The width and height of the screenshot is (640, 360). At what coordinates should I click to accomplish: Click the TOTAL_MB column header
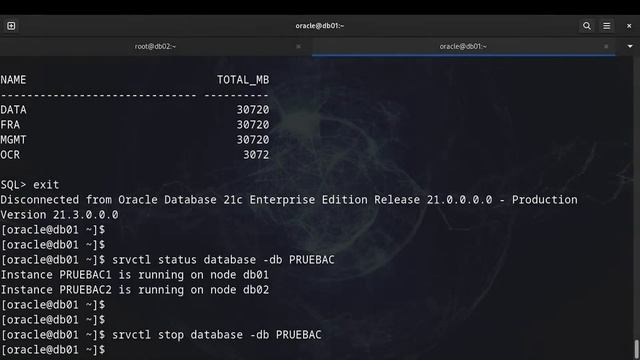[x=243, y=80]
